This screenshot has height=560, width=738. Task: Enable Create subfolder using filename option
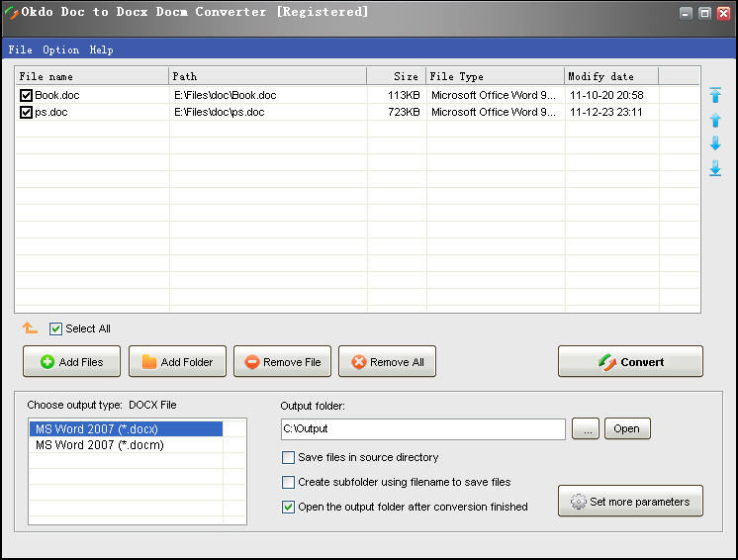(288, 482)
